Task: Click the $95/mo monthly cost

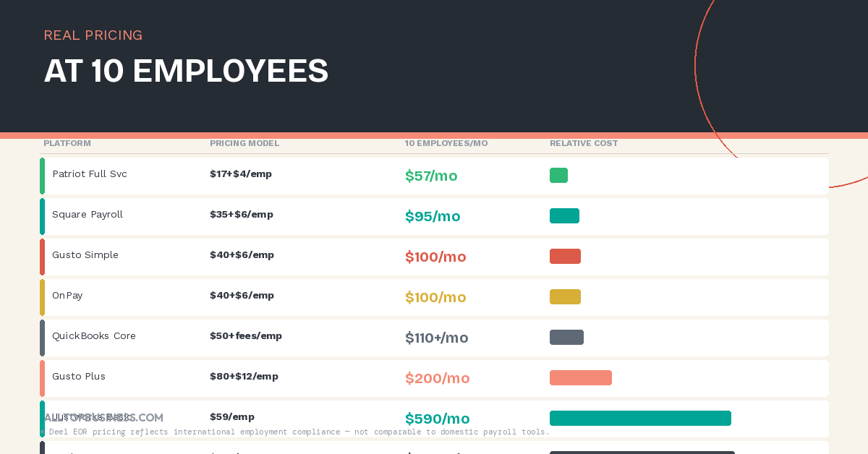Action: click(x=433, y=216)
